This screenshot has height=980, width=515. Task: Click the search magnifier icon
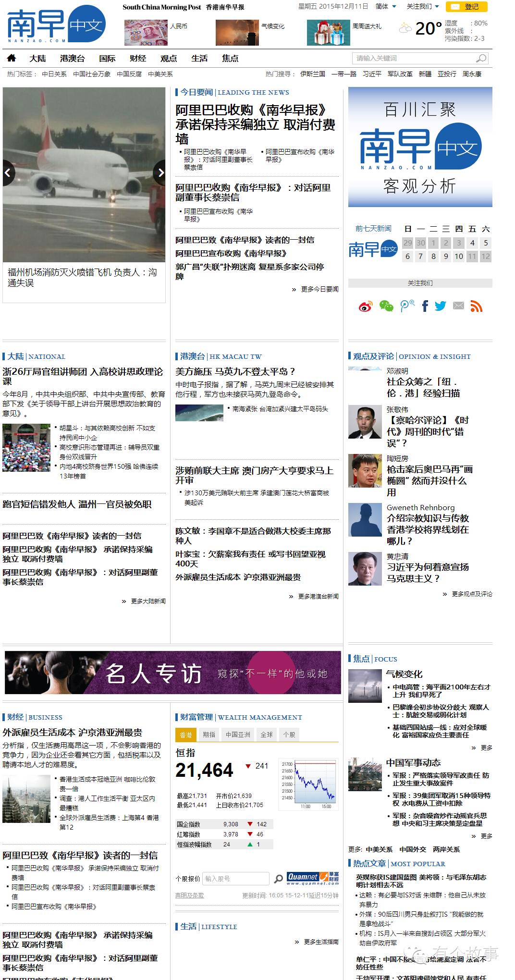481,59
